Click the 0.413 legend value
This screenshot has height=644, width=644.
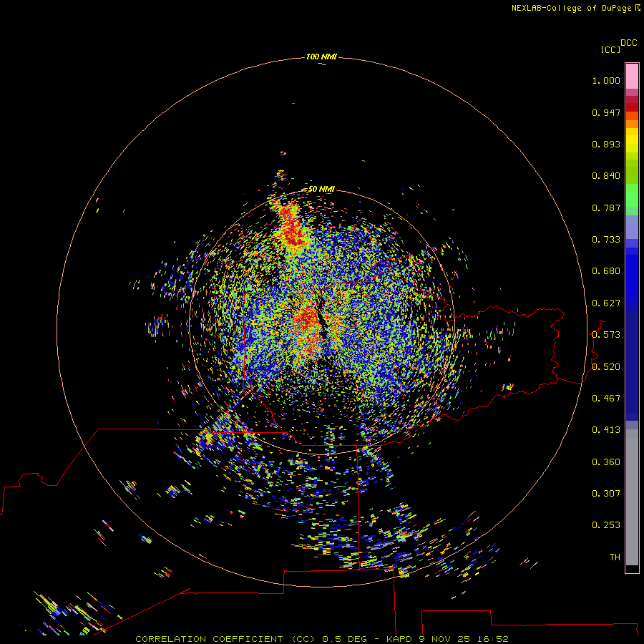pyautogui.click(x=606, y=430)
